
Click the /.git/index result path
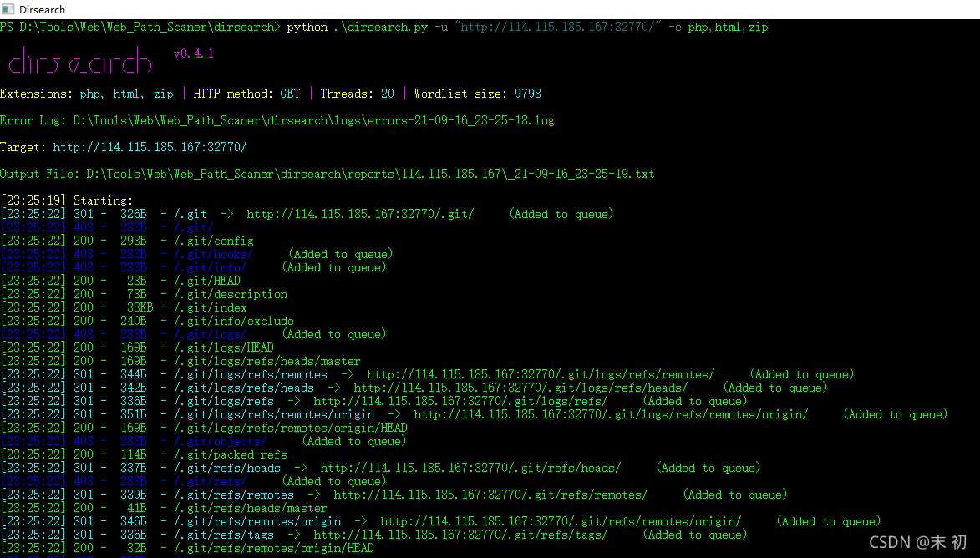click(210, 307)
